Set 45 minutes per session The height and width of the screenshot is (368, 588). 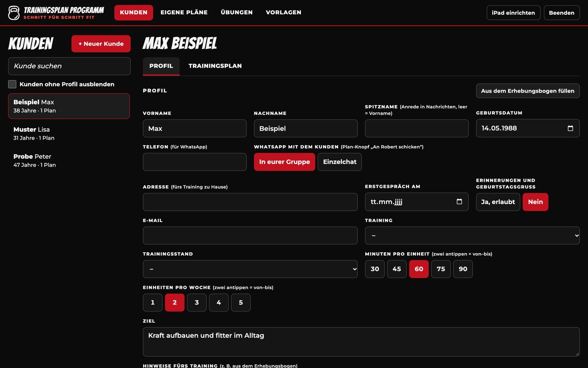397,269
